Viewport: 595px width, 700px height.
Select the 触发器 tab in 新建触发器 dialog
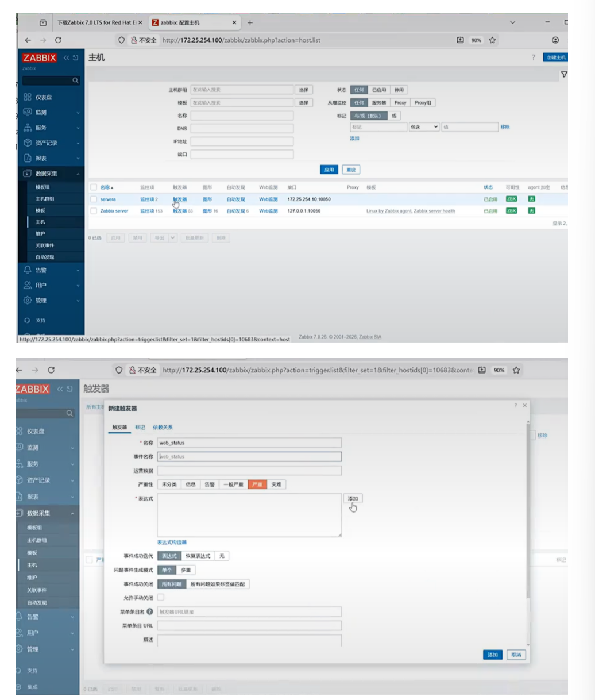pyautogui.click(x=119, y=427)
